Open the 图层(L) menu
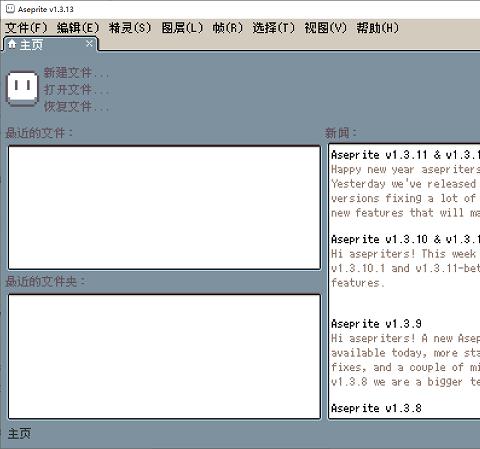This screenshot has width=480, height=449. [x=182, y=28]
